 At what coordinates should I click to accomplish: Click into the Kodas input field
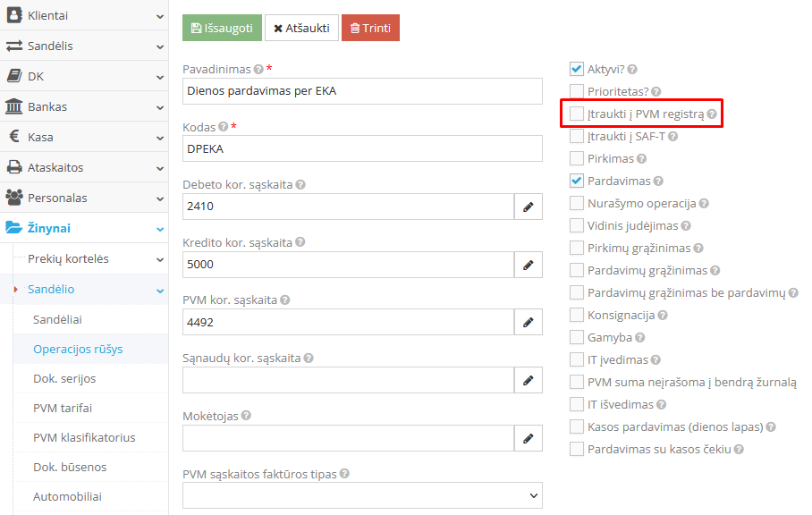362,148
